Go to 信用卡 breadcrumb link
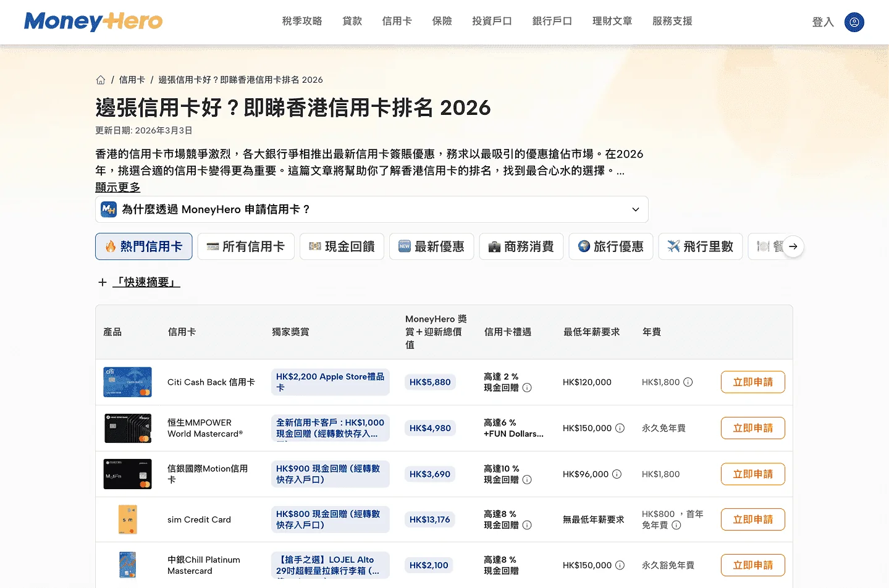889x588 pixels. [x=132, y=80]
